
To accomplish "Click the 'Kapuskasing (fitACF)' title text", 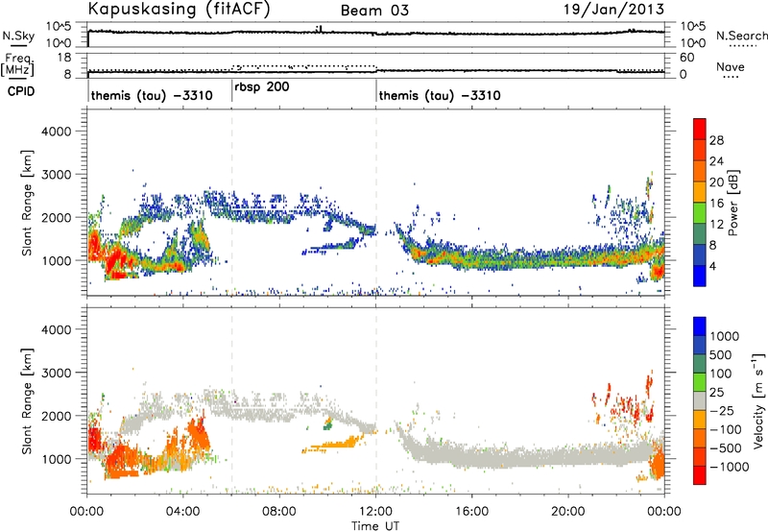I will click(x=179, y=10).
